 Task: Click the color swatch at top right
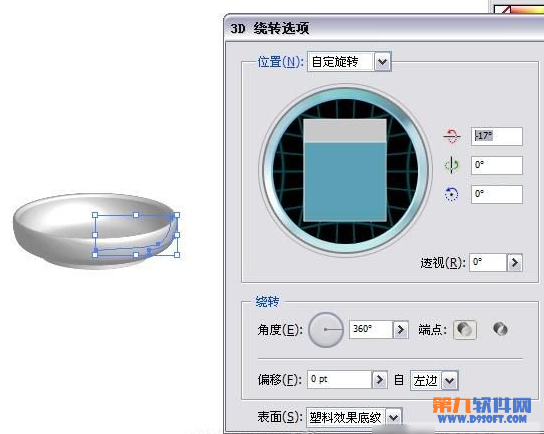click(519, 8)
